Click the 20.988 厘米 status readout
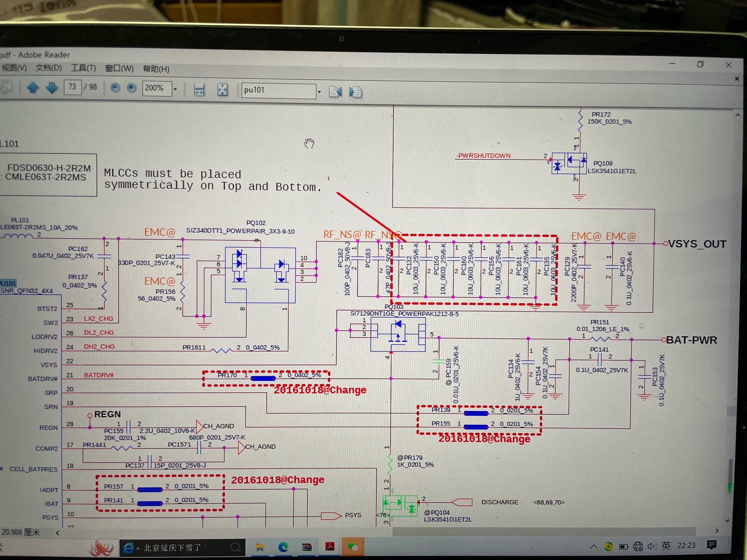Image resolution: width=747 pixels, height=560 pixels. coord(21,532)
